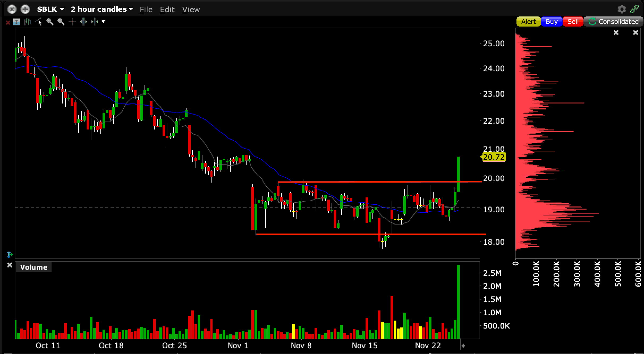The width and height of the screenshot is (644, 354).
Task: Click the expand time axis arrows icon
Action: 83,22
